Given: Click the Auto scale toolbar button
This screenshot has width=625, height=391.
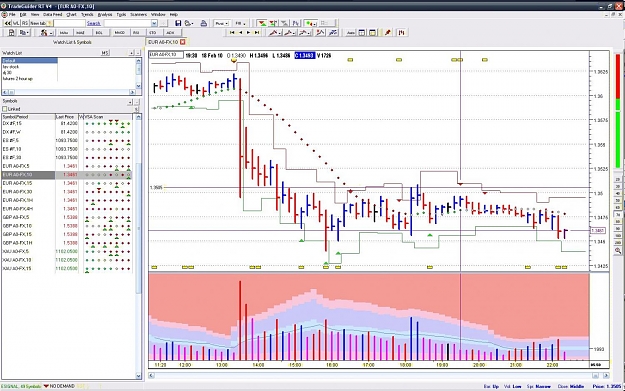Looking at the screenshot, I should click(x=351, y=33).
